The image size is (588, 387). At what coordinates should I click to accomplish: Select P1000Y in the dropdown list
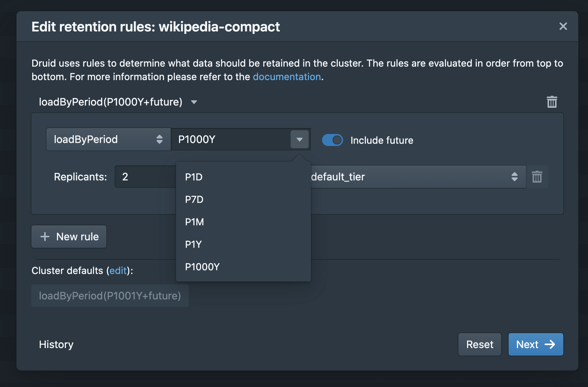203,267
